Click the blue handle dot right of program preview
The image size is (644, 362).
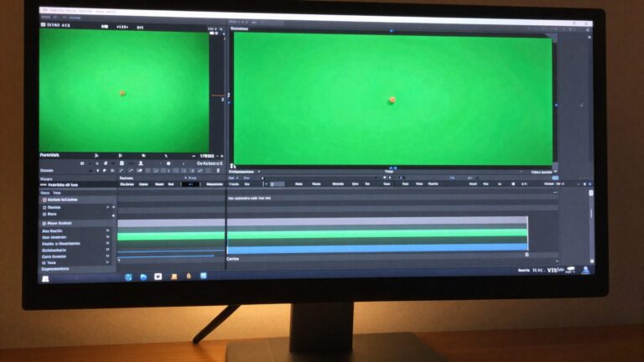pyautogui.click(x=557, y=105)
